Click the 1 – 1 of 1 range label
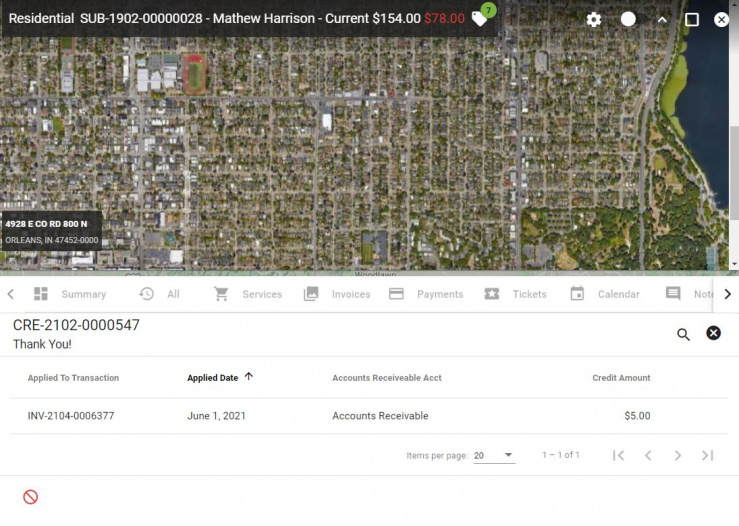Screen dimensions: 739x526 click(560, 455)
